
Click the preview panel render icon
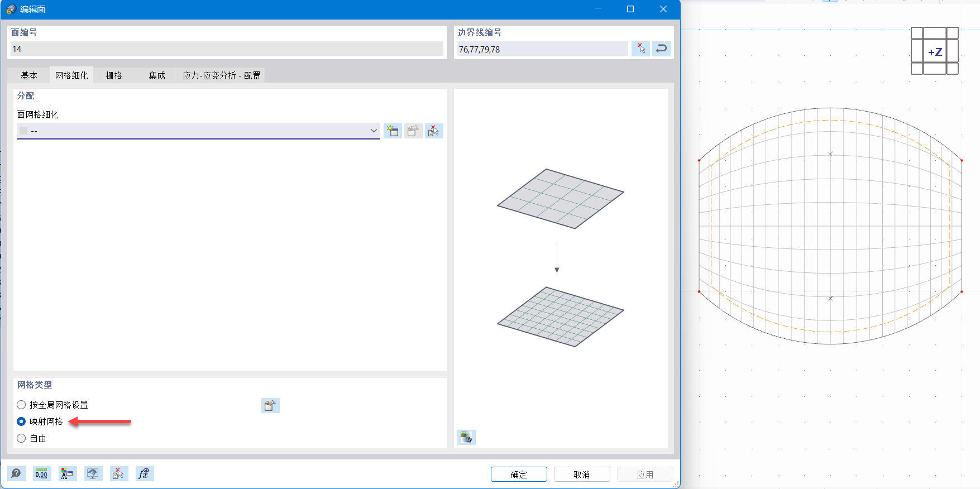tap(466, 437)
